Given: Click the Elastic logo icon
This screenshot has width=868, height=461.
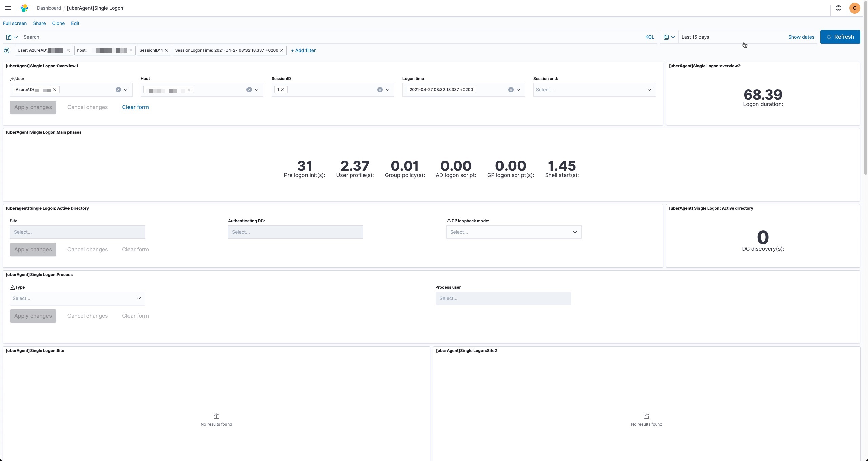Looking at the screenshot, I should (24, 8).
